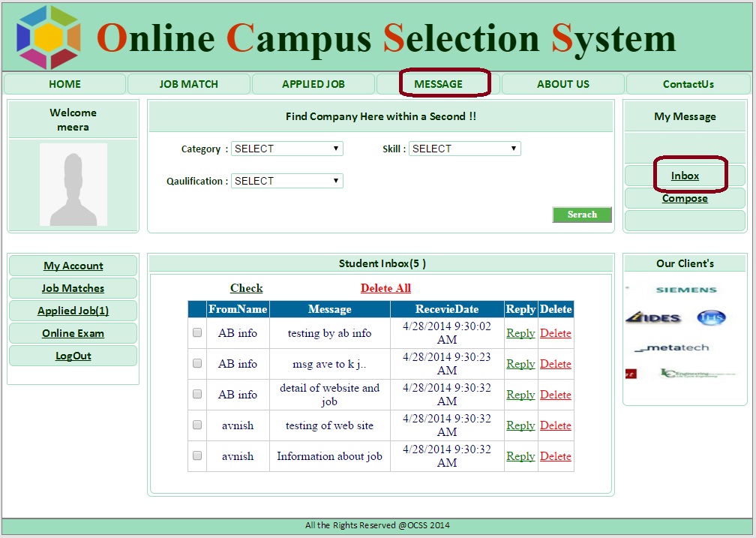The width and height of the screenshot is (756, 538).
Task: Click the red Delete All link
Action: [x=385, y=288]
